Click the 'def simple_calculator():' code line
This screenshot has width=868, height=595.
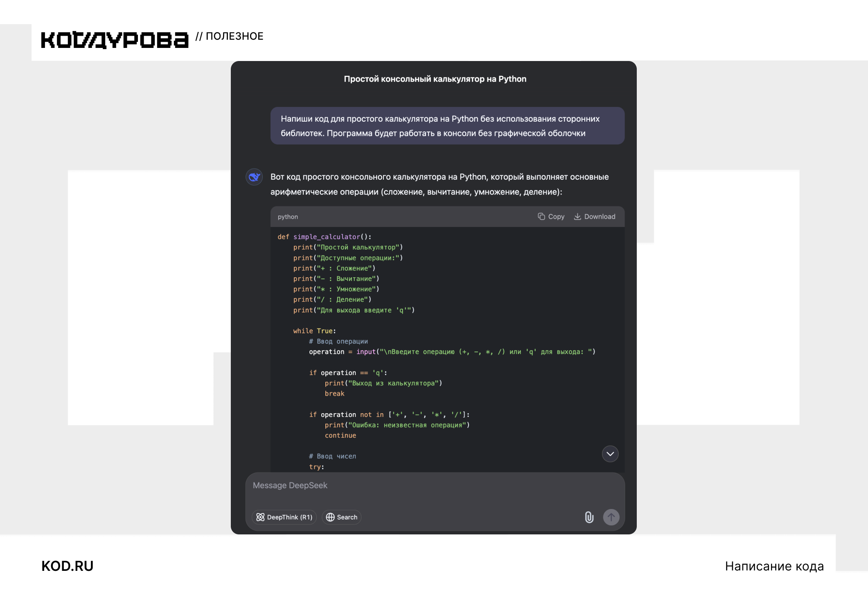(x=325, y=237)
